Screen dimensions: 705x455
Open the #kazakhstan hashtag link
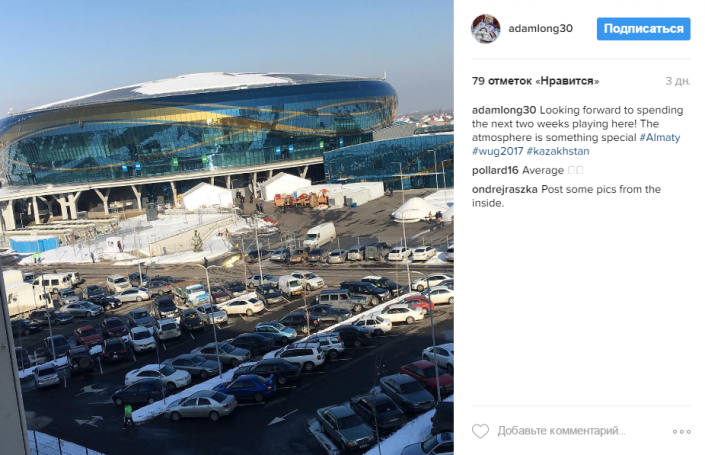click(558, 151)
